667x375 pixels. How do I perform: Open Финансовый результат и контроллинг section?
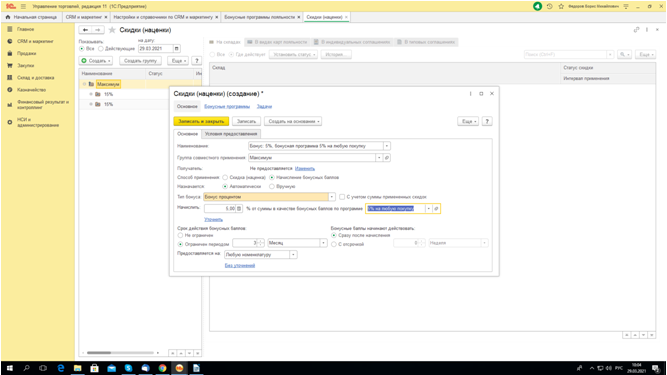tap(43, 105)
